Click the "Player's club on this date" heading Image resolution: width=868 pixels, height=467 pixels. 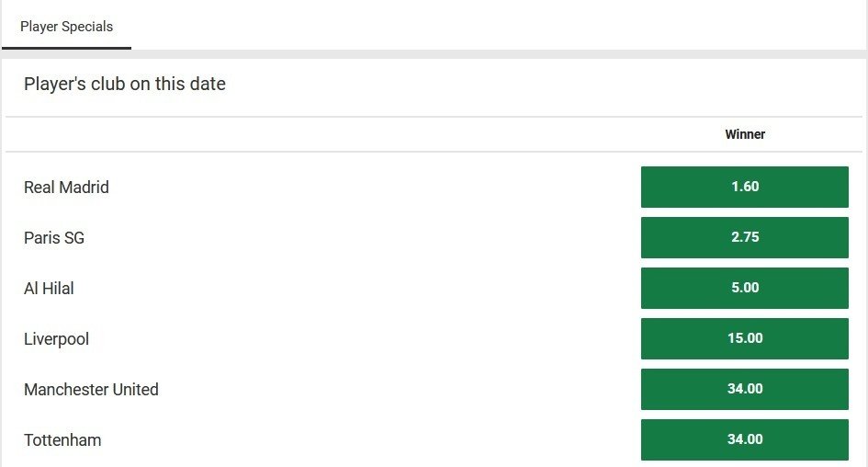pyautogui.click(x=125, y=85)
